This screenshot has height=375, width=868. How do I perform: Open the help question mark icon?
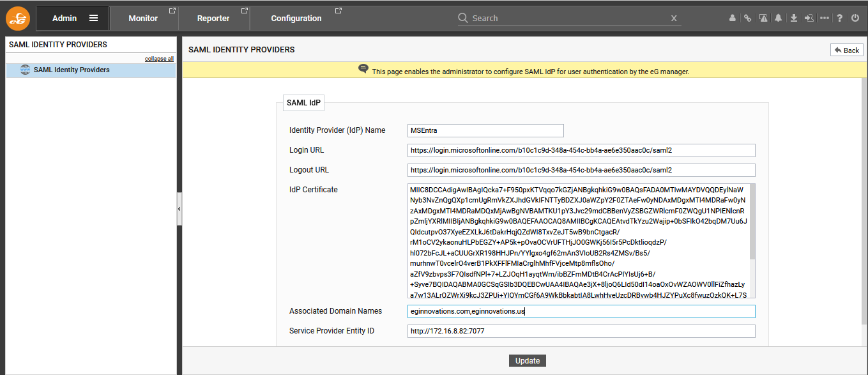tap(840, 19)
